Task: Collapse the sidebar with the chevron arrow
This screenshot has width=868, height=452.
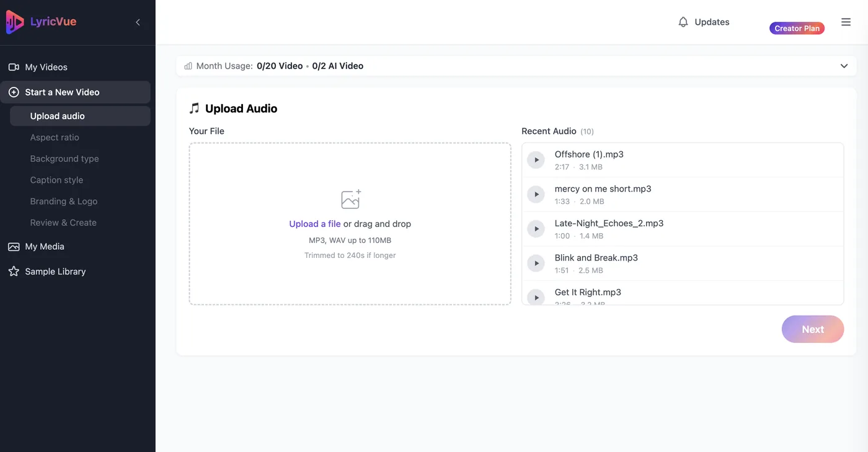Action: pyautogui.click(x=138, y=22)
